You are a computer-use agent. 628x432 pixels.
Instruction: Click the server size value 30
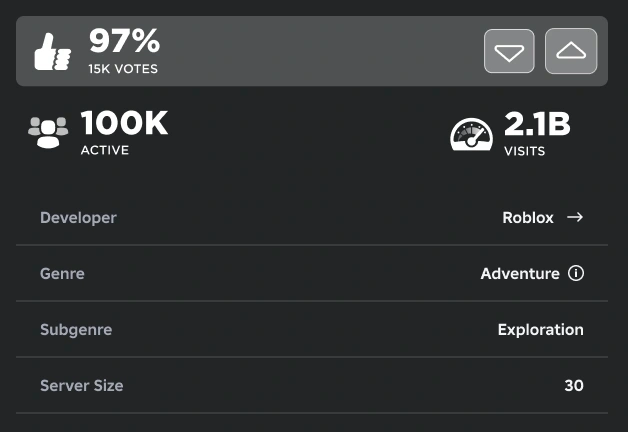tap(574, 386)
